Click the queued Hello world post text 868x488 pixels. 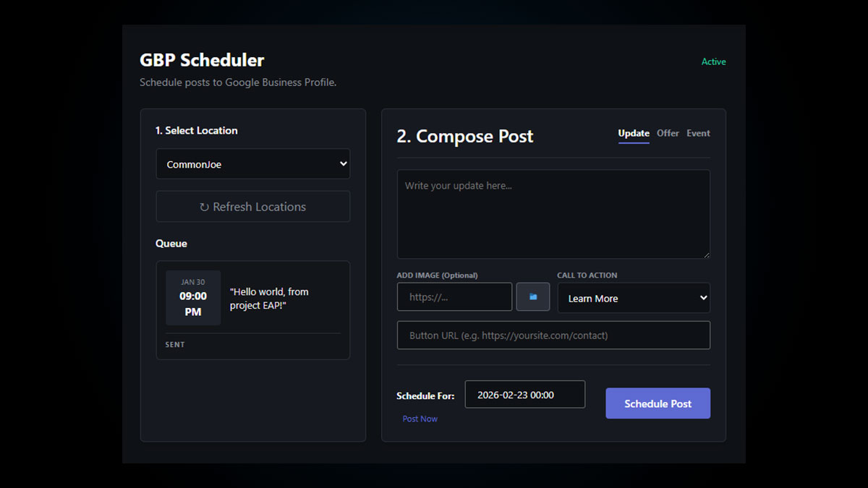click(269, 299)
